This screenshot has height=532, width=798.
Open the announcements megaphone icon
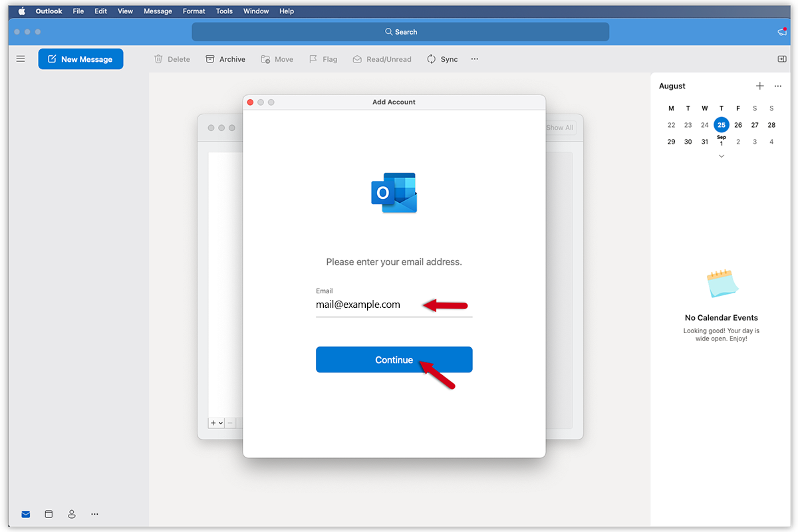coord(782,32)
